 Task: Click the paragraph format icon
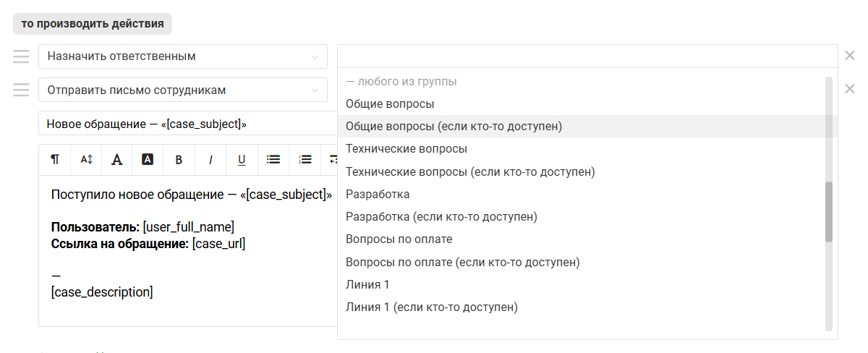pyautogui.click(x=55, y=160)
